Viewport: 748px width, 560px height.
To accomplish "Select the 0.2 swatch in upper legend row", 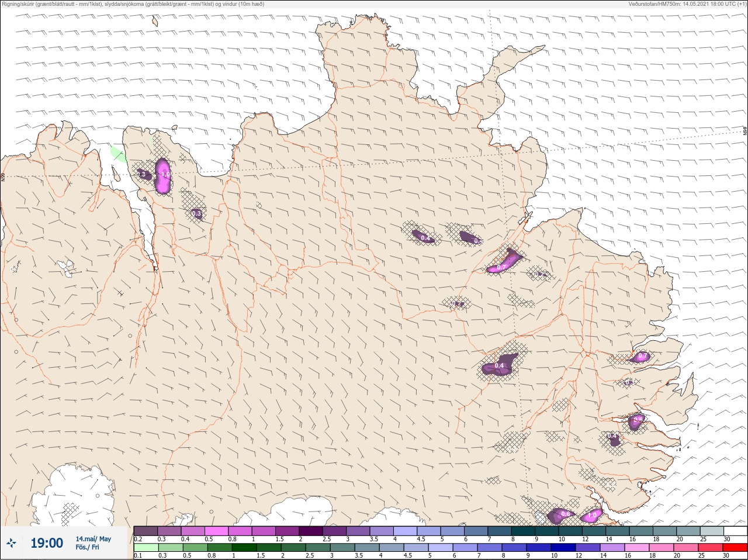I will coord(146,531).
